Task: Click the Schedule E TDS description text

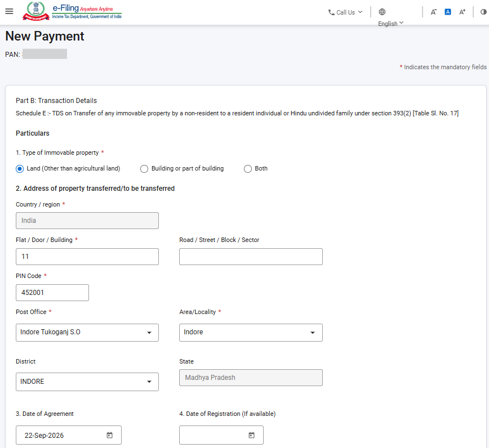Action: pyautogui.click(x=237, y=113)
